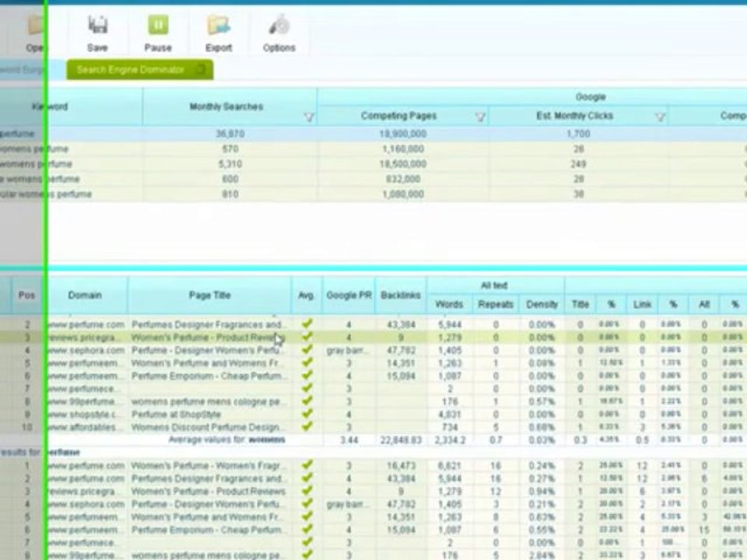Select the competing pages value 1,160,000
The width and height of the screenshot is (747, 560).
(403, 149)
